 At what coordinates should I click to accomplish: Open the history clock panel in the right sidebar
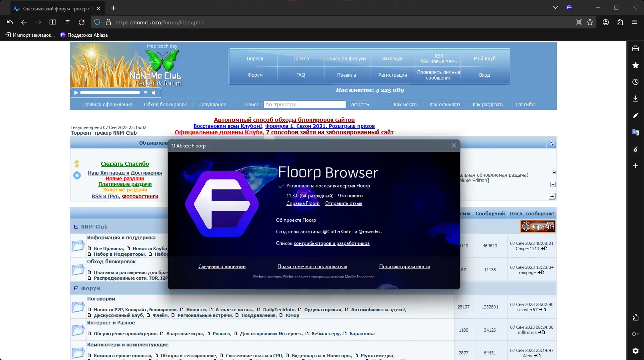(636, 82)
